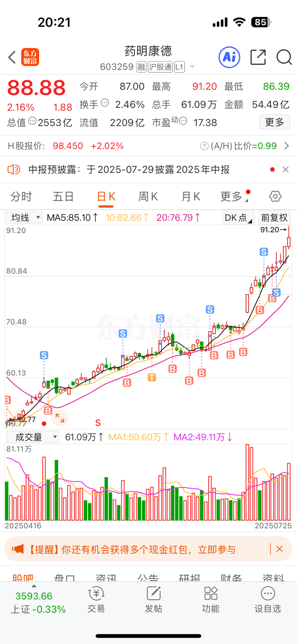
Task: Tap the announcement speaker icon
Action: [14, 169]
